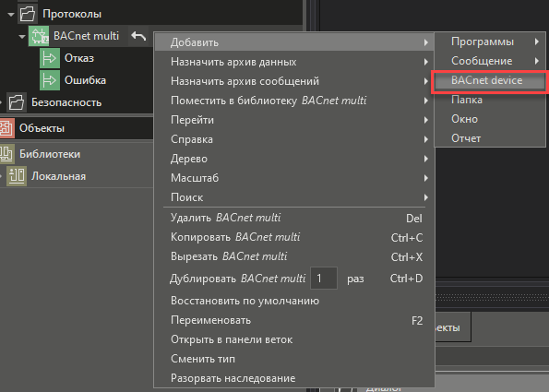
Task: Open the Перейти submenu
Action: click(x=294, y=120)
